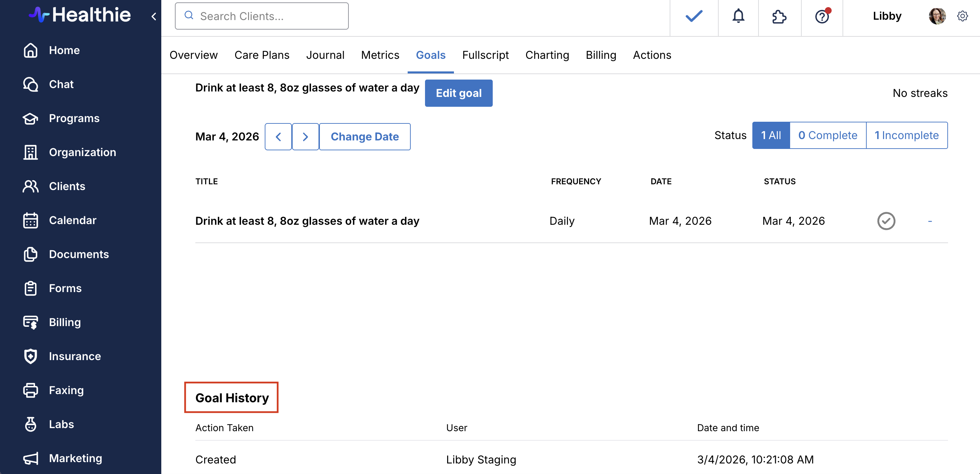Screen dimensions: 980x474
Task: Click the puzzle piece integrations icon
Action: (779, 17)
